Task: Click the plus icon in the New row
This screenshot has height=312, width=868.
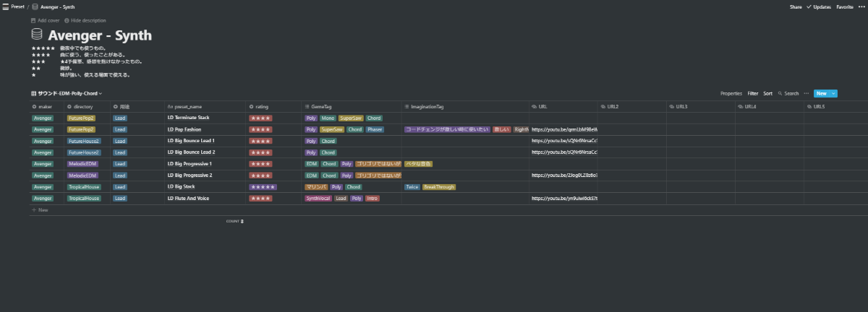Action: click(33, 210)
